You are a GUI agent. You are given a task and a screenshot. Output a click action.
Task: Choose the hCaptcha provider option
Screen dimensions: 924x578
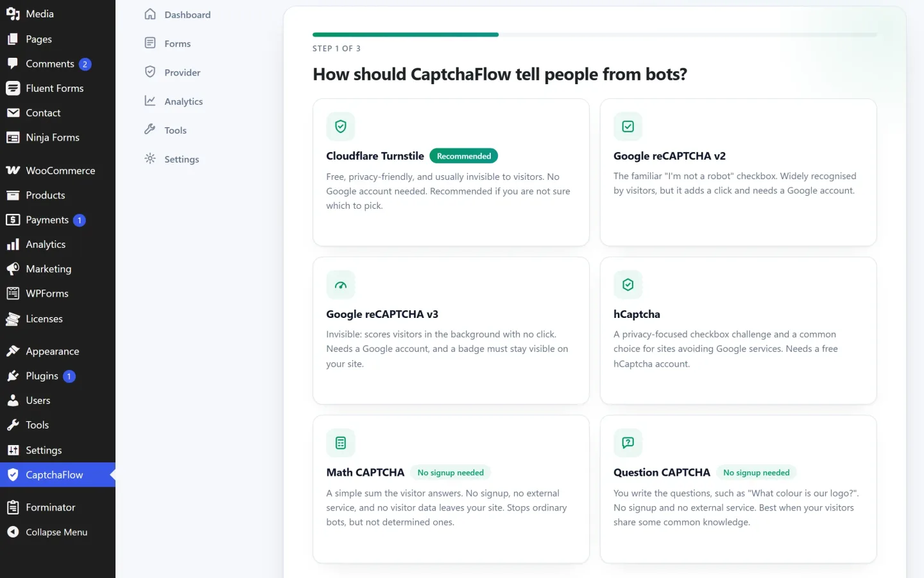click(739, 331)
